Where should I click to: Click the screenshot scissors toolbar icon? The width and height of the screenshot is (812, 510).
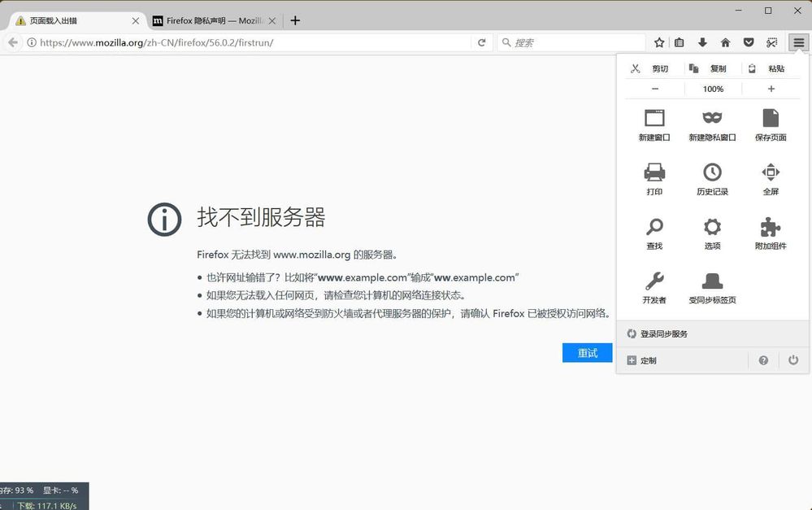coord(771,42)
